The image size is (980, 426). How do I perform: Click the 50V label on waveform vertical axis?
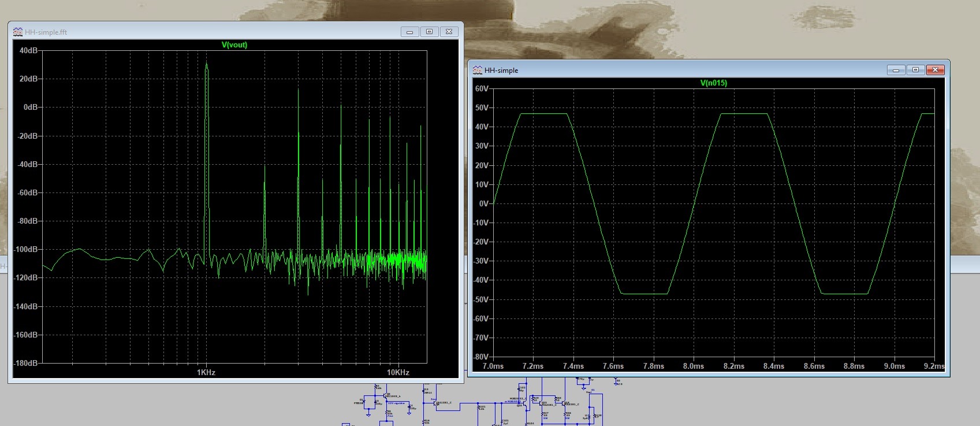tap(482, 108)
